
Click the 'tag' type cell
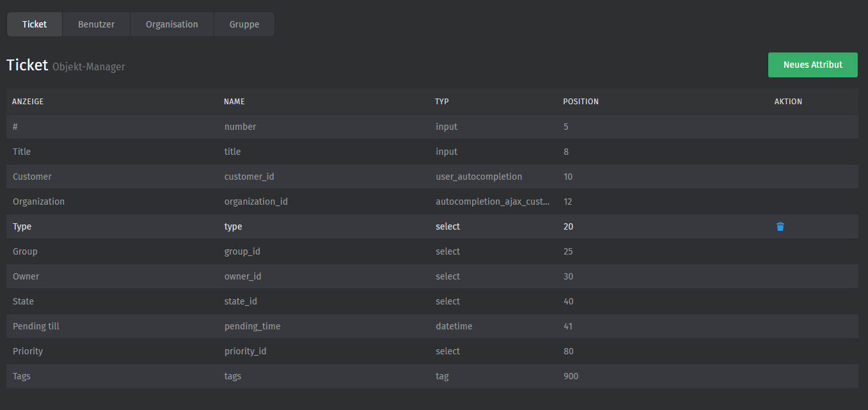point(442,376)
